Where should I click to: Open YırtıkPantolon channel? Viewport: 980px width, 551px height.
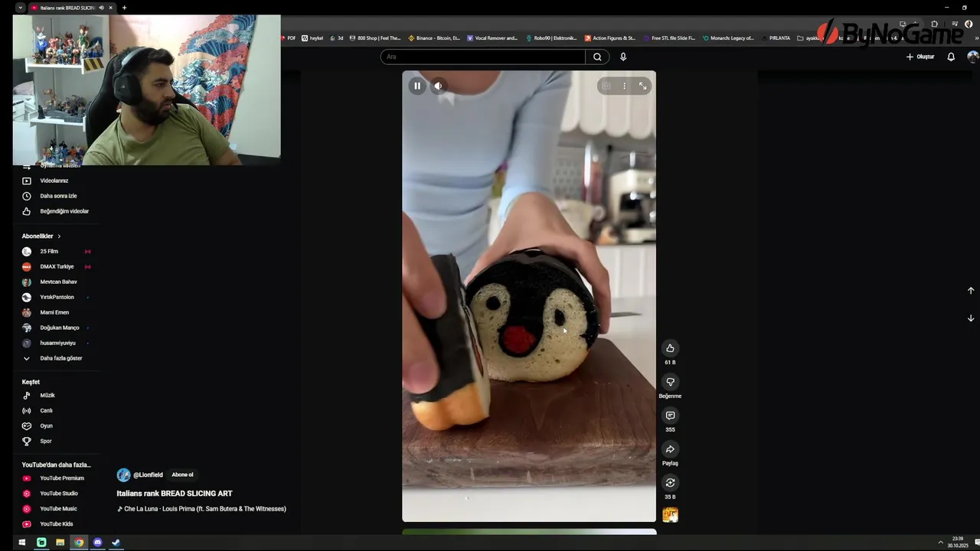coord(55,298)
